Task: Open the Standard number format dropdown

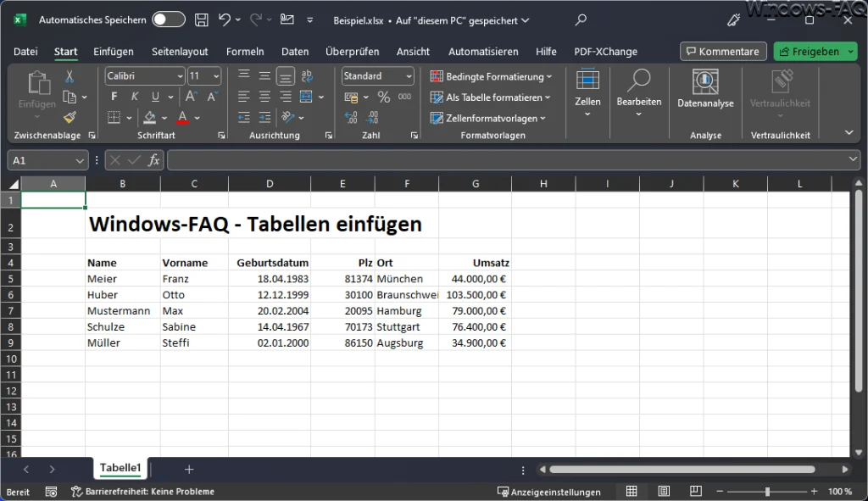Action: coord(409,76)
